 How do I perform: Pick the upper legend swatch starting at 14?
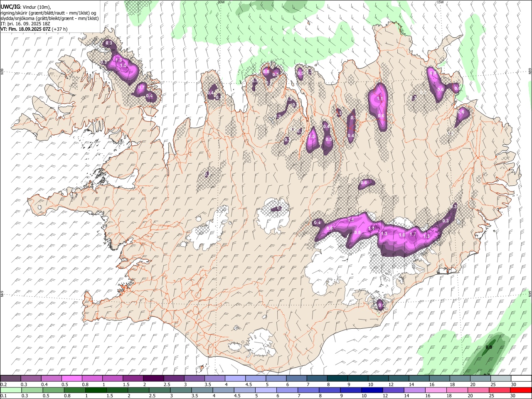(419, 379)
